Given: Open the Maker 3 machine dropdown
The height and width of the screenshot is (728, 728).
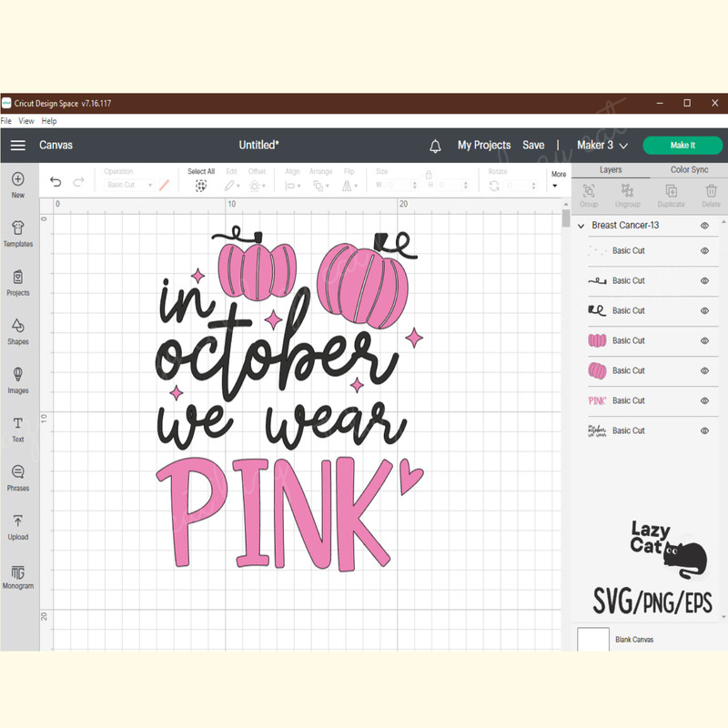Looking at the screenshot, I should 601,145.
